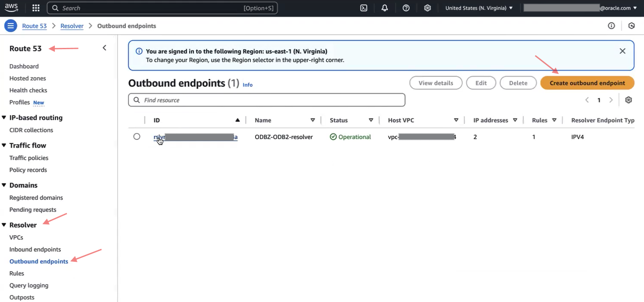This screenshot has height=302, width=644.
Task: Collapse the Traffic flow section
Action: point(4,145)
